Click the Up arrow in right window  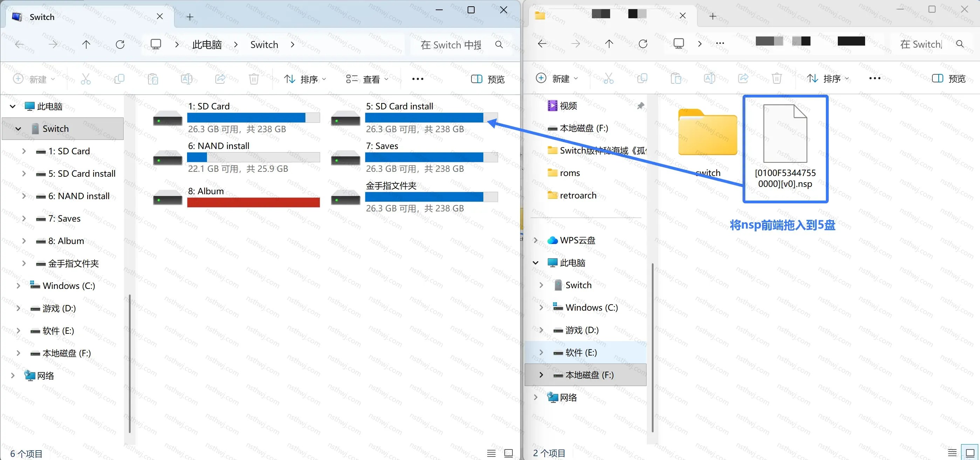609,44
